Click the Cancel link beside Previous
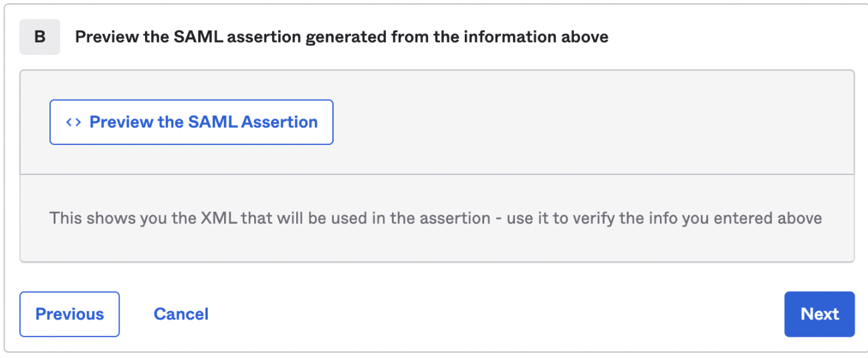The image size is (868, 358). pos(181,314)
